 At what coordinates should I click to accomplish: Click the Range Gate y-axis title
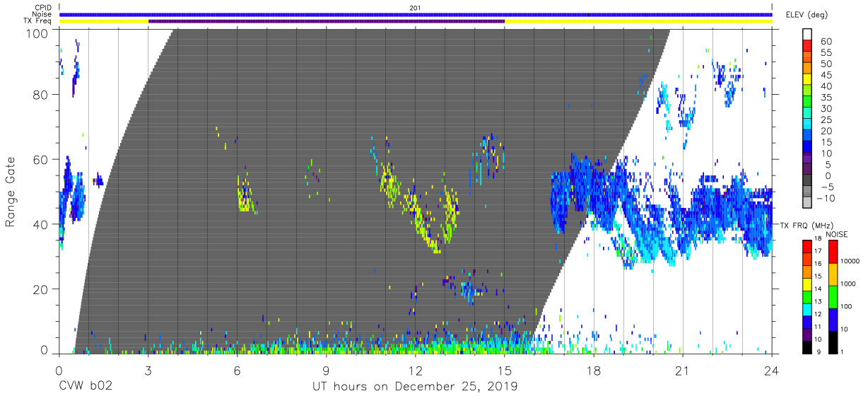click(x=11, y=191)
